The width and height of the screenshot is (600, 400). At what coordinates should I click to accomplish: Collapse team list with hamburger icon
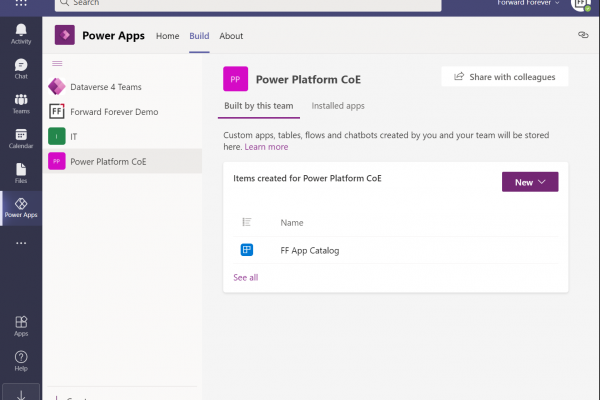[57, 64]
